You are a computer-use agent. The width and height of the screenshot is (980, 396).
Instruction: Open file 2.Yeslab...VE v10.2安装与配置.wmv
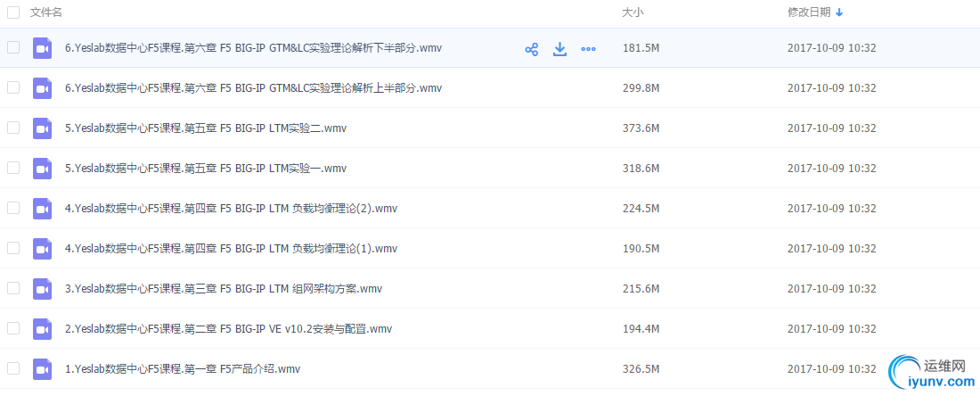point(229,328)
